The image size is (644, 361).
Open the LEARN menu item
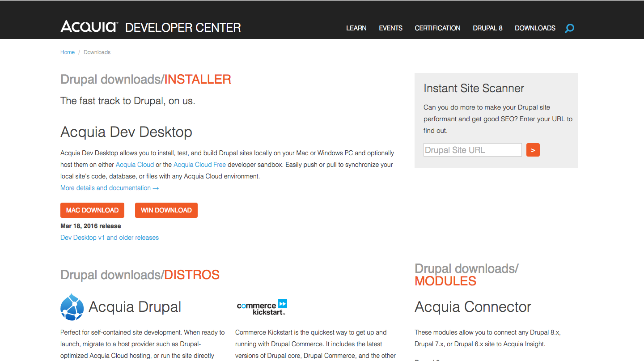coord(356,28)
